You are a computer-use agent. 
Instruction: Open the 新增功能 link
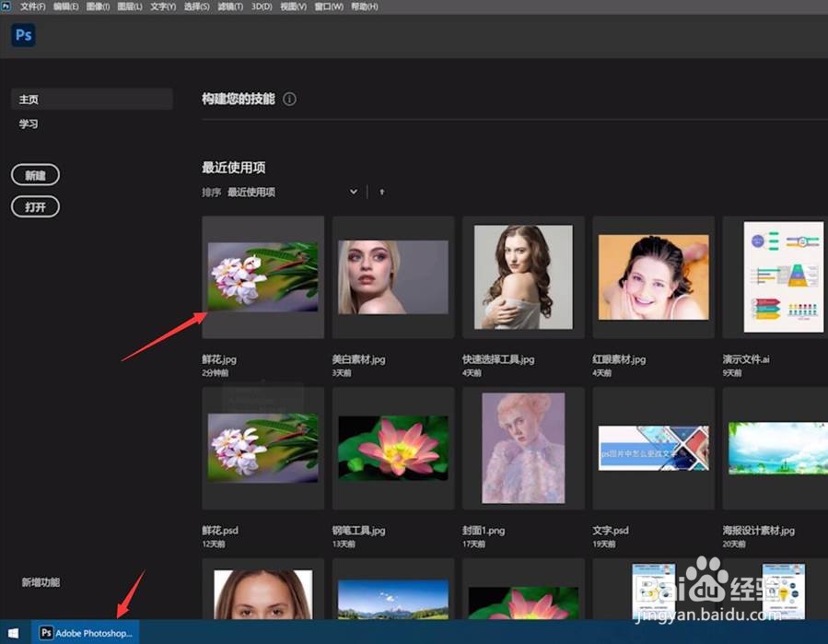pos(41,582)
